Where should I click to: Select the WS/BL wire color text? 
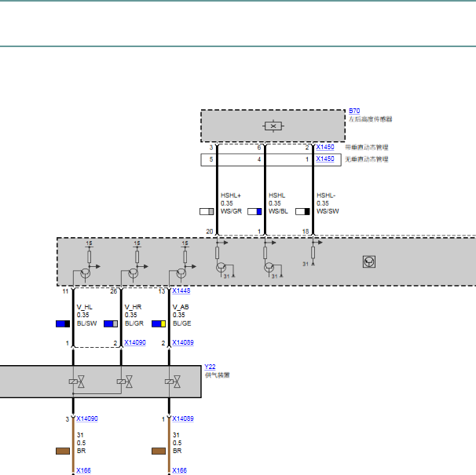tap(278, 211)
